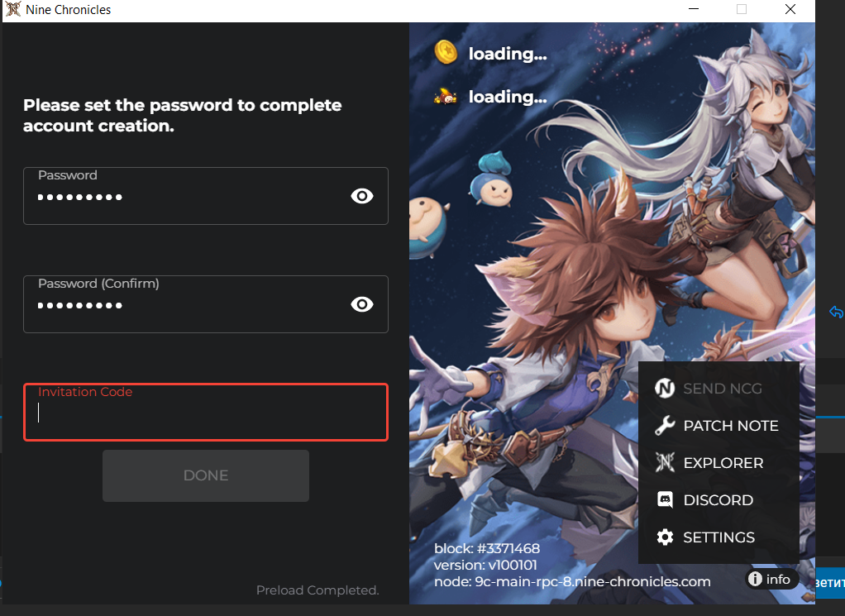The width and height of the screenshot is (845, 616).
Task: Open the info button in corner
Action: 771,580
